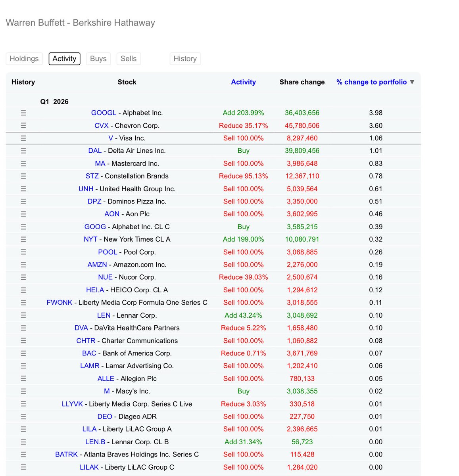
Task: Open history icon for LILA row
Action: click(23, 429)
